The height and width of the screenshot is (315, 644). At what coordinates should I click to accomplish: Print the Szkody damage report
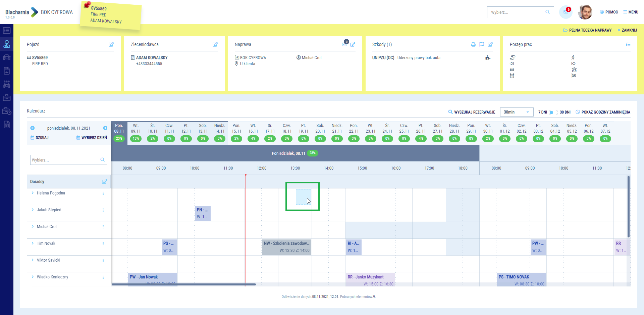[473, 44]
